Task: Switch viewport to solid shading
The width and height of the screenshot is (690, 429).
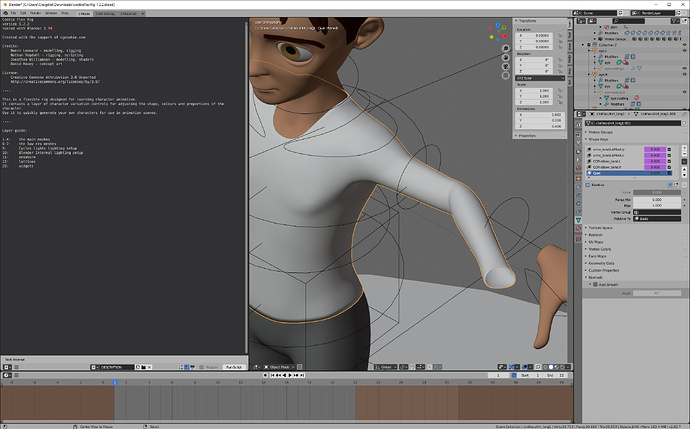Action: (551, 367)
